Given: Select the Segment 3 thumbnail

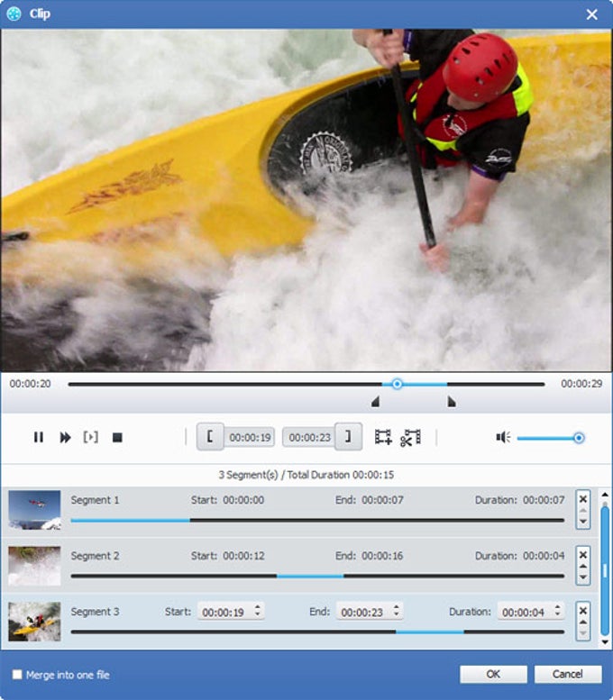Looking at the screenshot, I should coord(34,622).
